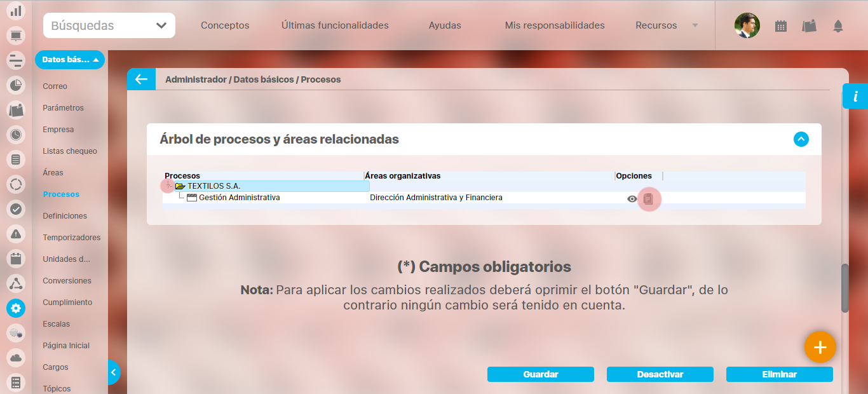Go to Empresa in side menu
This screenshot has height=394, width=868.
tap(58, 130)
